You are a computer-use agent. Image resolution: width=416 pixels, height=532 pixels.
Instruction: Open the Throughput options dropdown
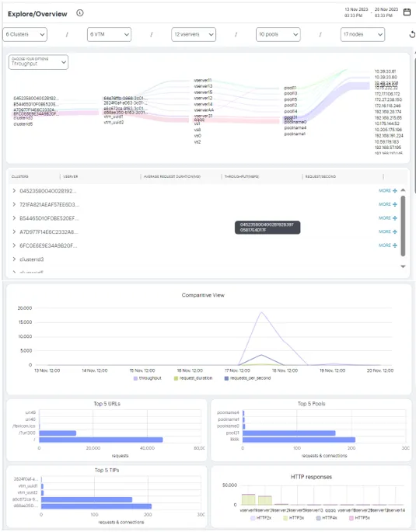tap(38, 62)
